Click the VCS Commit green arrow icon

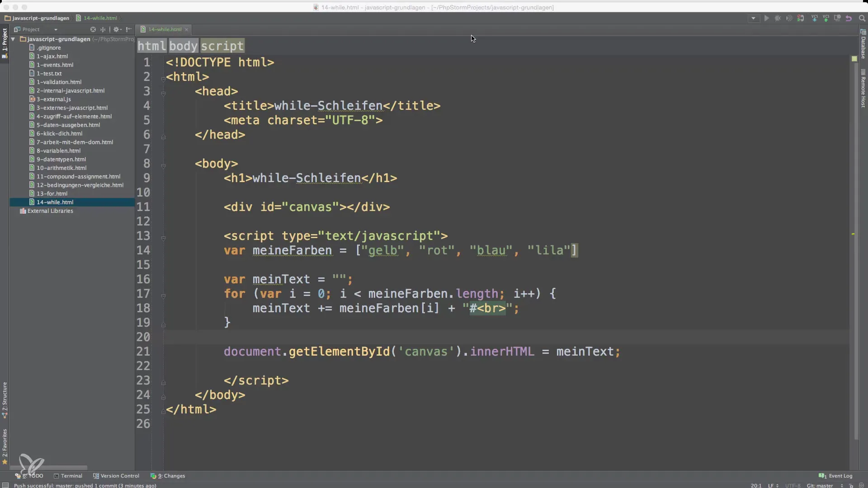[x=826, y=19]
